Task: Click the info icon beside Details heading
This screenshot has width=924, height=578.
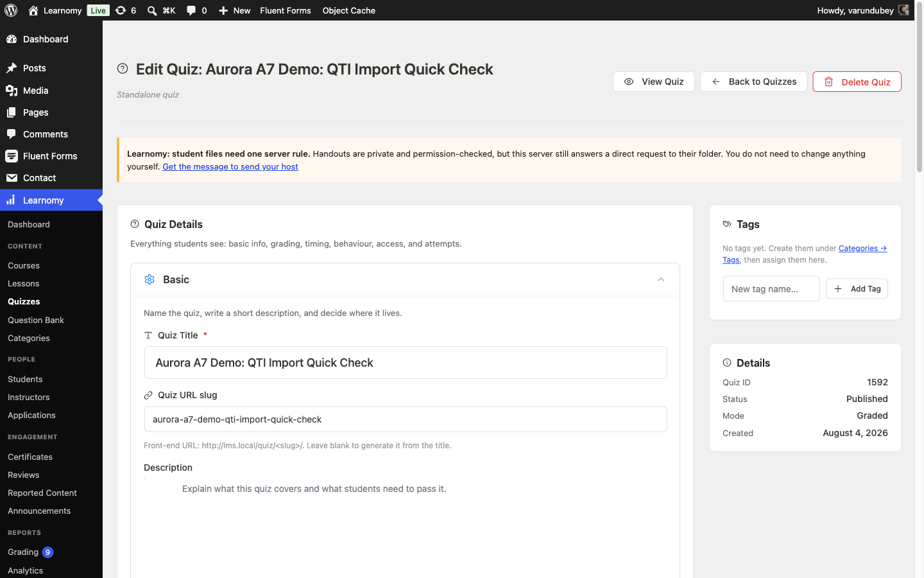Action: click(727, 363)
